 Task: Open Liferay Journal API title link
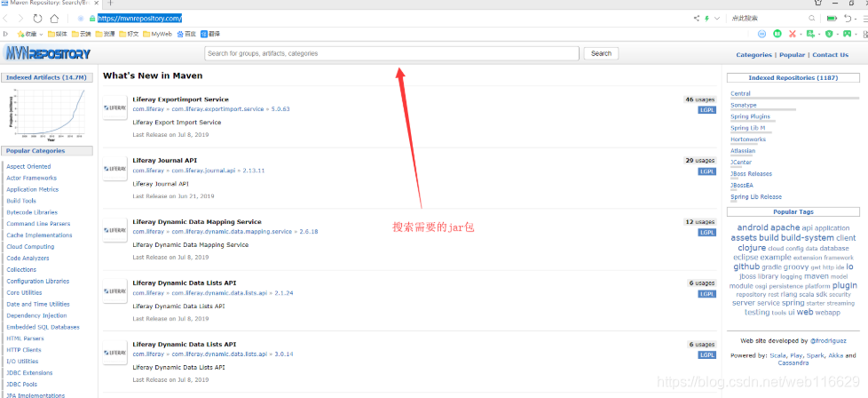tap(165, 161)
